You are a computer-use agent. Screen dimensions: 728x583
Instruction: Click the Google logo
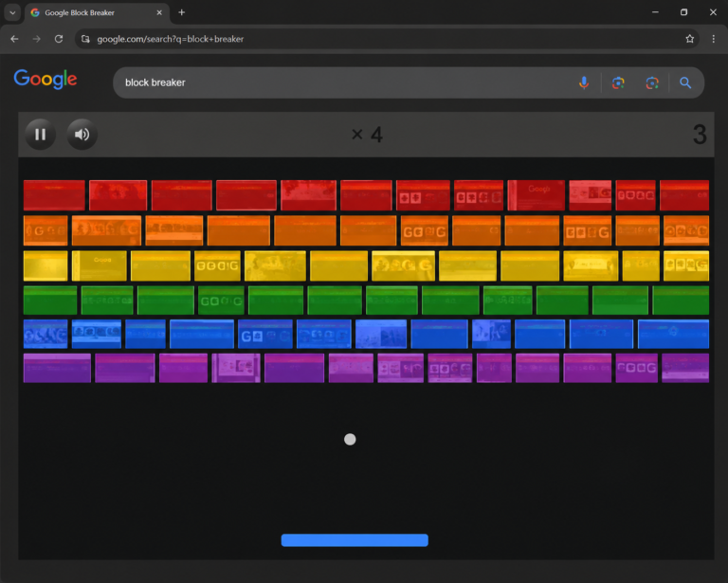pos(45,79)
